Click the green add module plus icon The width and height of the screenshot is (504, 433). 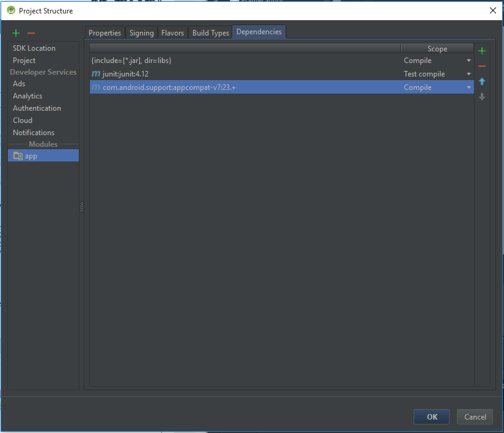click(16, 33)
